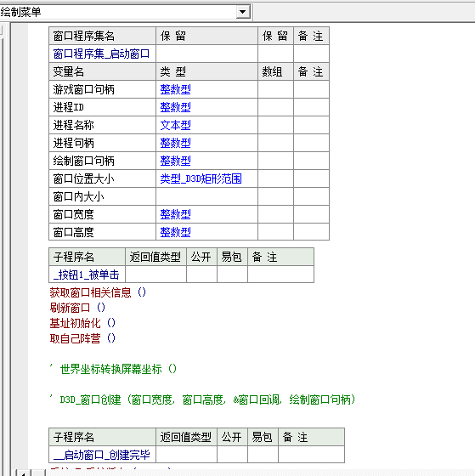Select variable 进程ID
The height and width of the screenshot is (476, 475).
pyautogui.click(x=69, y=107)
